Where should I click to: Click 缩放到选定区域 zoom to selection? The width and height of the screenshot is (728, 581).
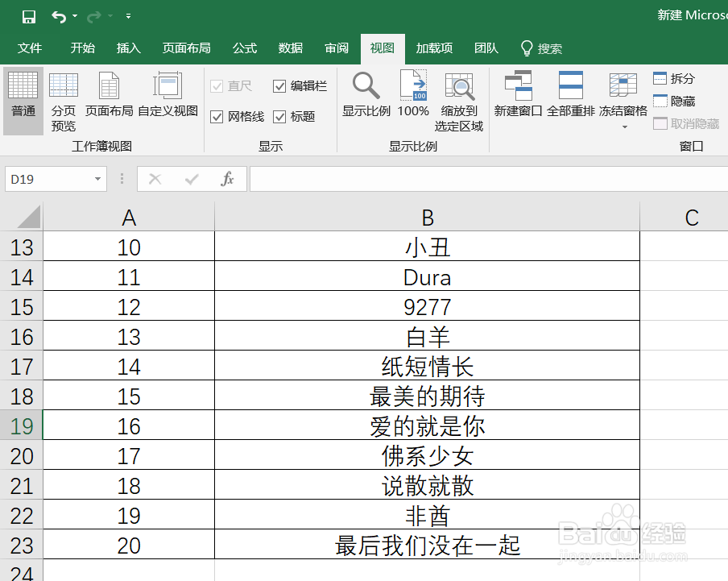459,102
